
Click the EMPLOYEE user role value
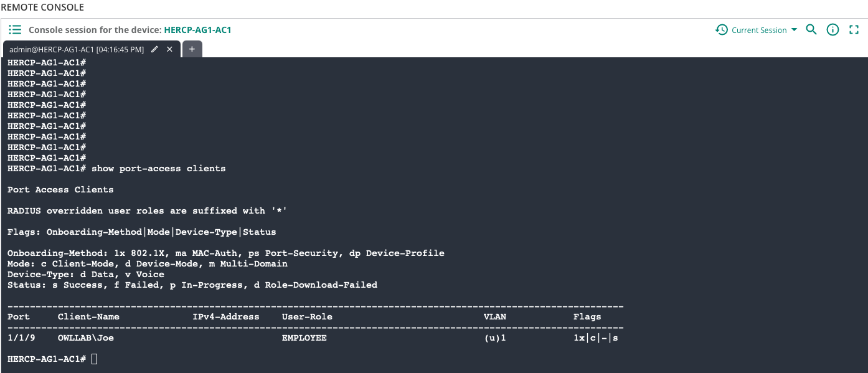click(304, 338)
